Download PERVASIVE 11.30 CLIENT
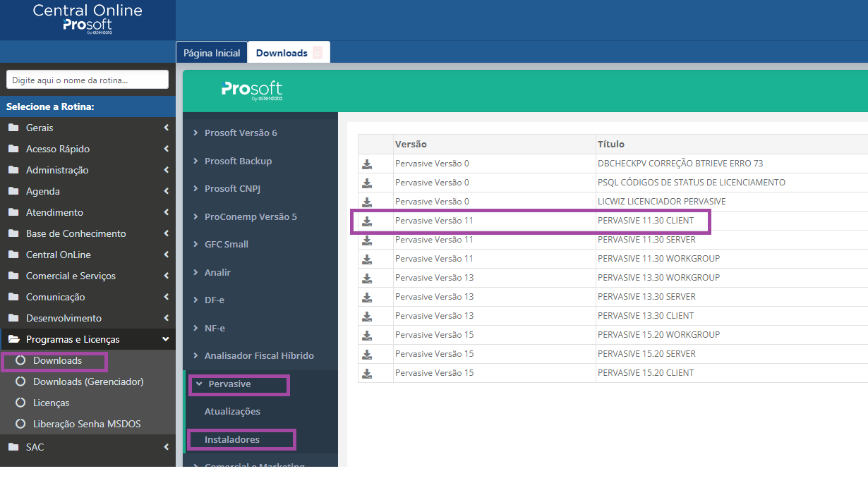 (367, 221)
